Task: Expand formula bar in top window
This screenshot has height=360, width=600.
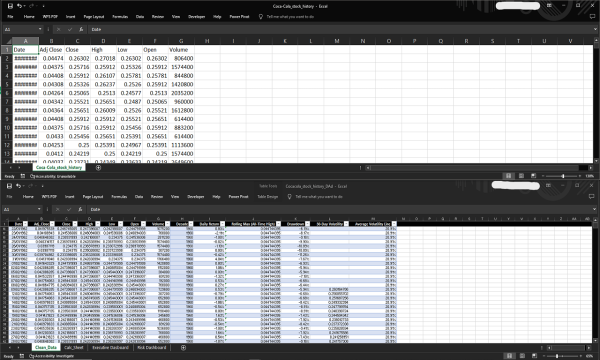Action: (595, 29)
